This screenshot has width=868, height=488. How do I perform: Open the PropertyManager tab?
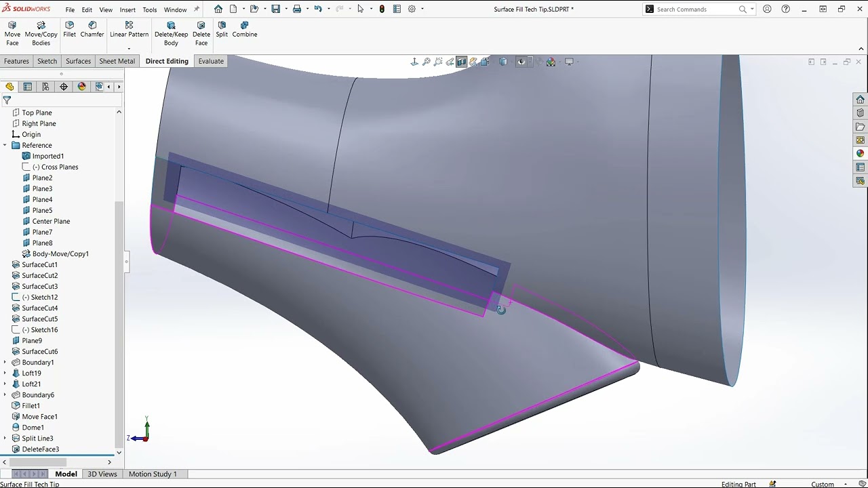click(x=27, y=86)
